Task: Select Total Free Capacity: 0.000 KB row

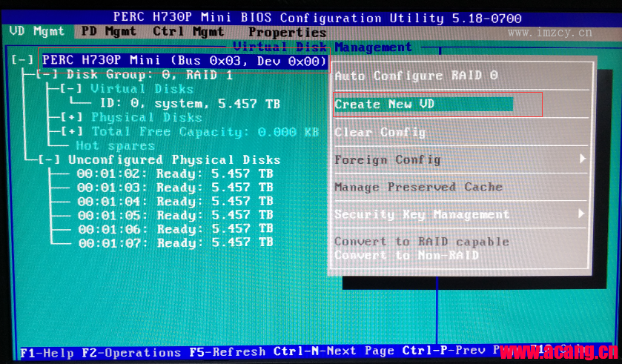Action: click(205, 132)
